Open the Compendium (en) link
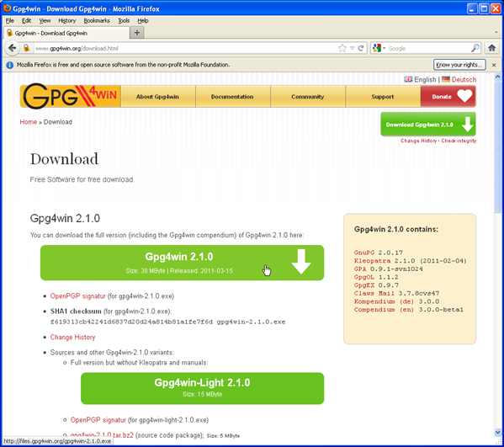Image resolution: width=504 pixels, height=447 pixels. tap(385, 310)
